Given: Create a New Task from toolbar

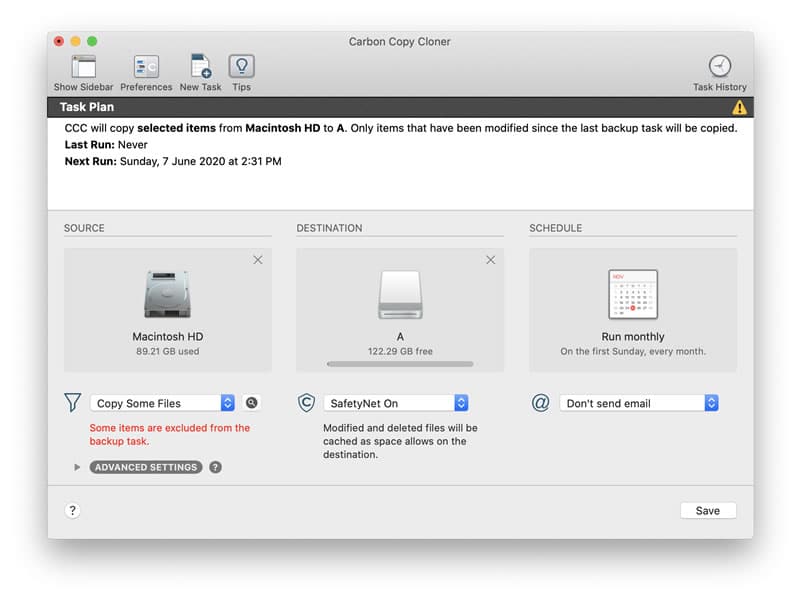Looking at the screenshot, I should click(x=201, y=67).
